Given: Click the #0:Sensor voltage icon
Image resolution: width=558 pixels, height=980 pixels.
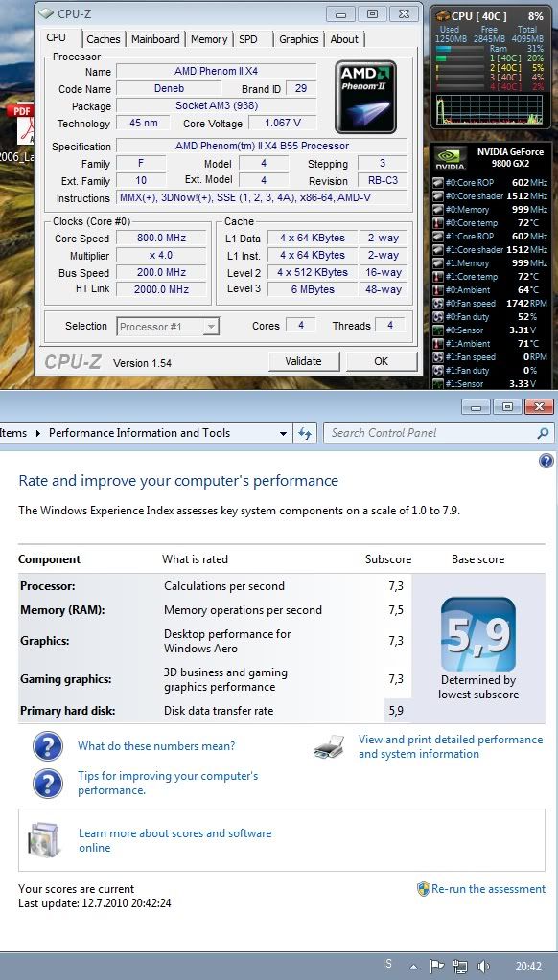Looking at the screenshot, I should pyautogui.click(x=438, y=330).
